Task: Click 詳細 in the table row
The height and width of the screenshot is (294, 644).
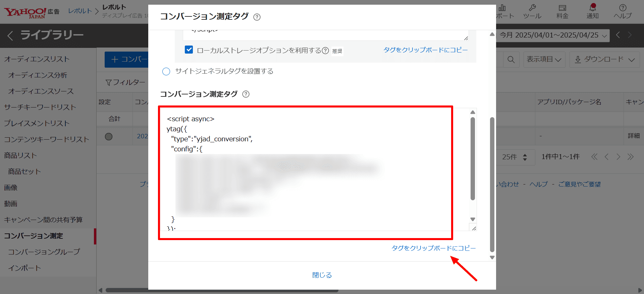Action: click(634, 136)
